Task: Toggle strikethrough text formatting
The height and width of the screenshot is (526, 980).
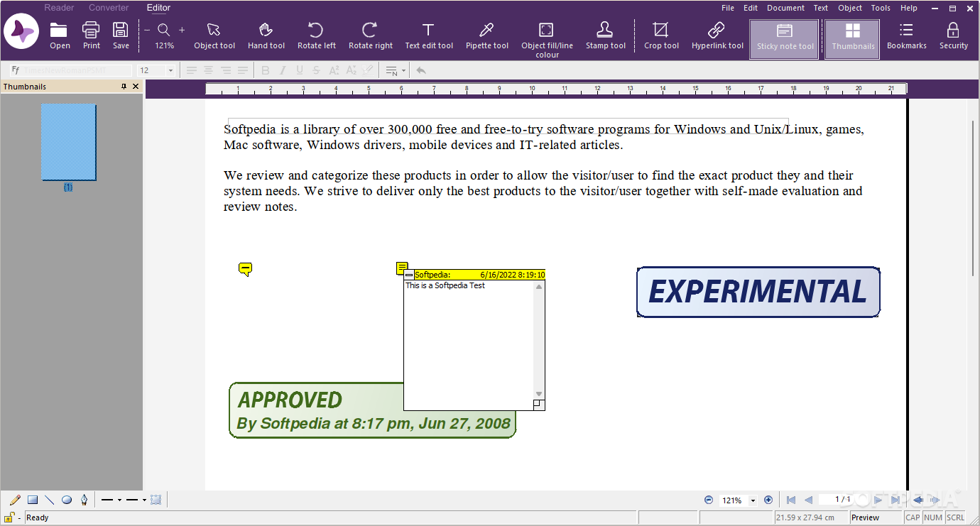Action: point(316,70)
